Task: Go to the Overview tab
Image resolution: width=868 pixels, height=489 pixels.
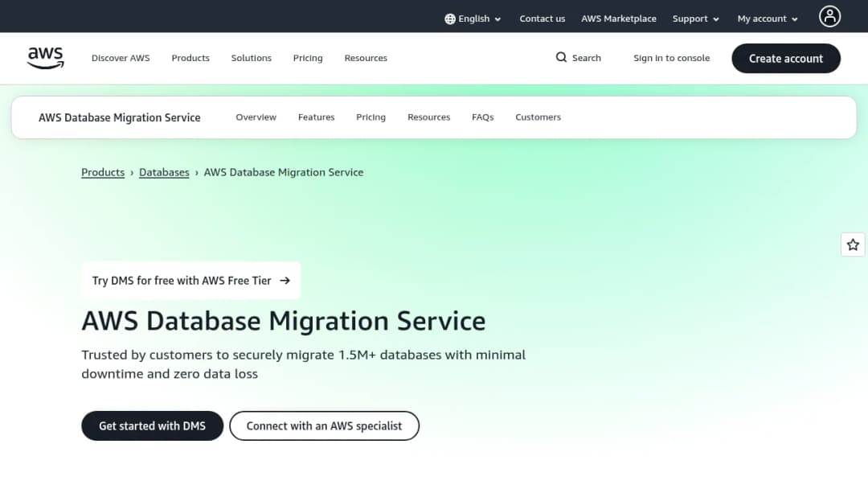Action: [x=256, y=117]
